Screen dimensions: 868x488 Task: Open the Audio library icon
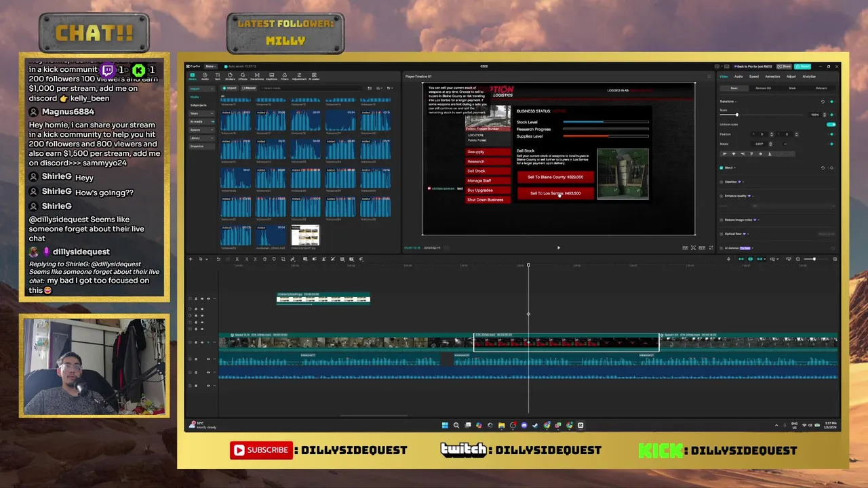(205, 76)
